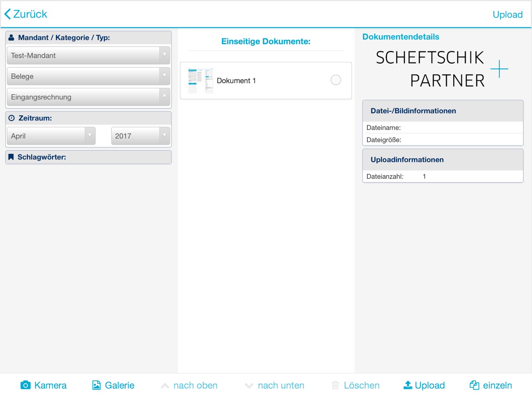Image resolution: width=532 pixels, height=399 pixels.
Task: Open the Eingangsrechnung type dropdown
Action: (x=88, y=97)
